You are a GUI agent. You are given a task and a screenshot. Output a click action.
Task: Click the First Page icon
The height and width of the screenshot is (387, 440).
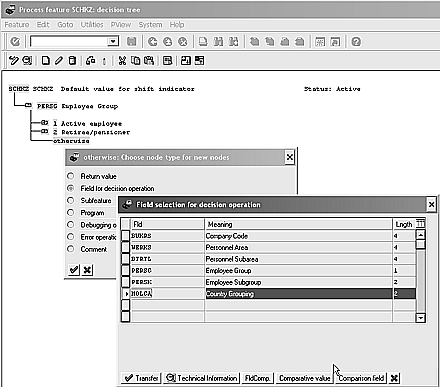click(x=255, y=42)
